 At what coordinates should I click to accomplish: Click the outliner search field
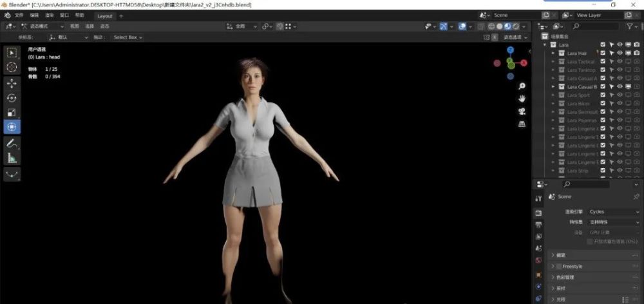tap(594, 26)
